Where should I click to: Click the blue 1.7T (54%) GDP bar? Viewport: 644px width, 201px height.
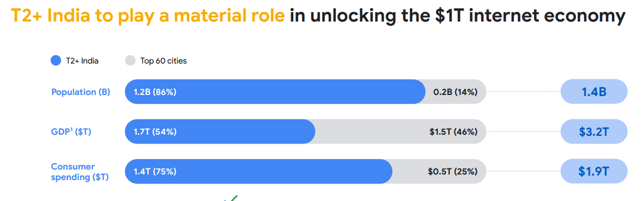tap(220, 132)
